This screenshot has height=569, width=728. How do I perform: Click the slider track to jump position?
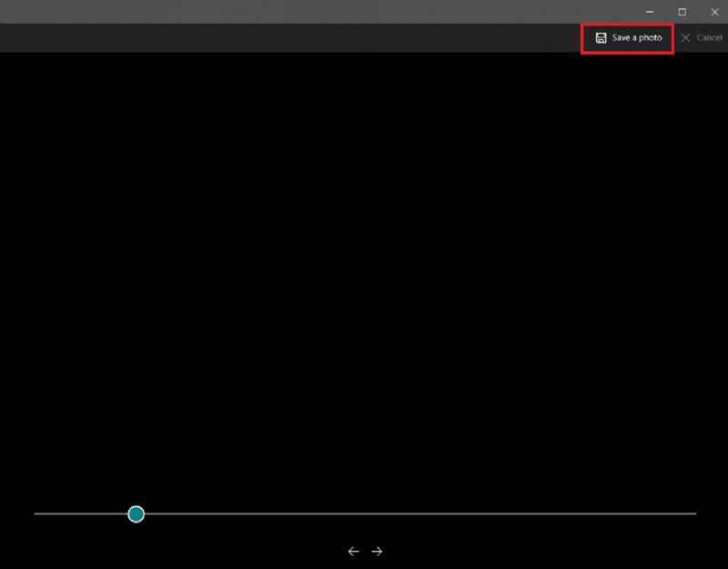pyautogui.click(x=364, y=514)
